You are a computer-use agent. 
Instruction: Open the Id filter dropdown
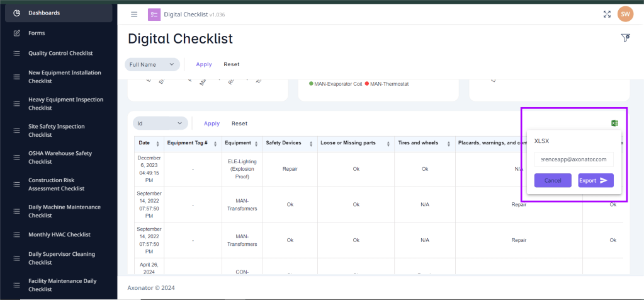coord(161,124)
